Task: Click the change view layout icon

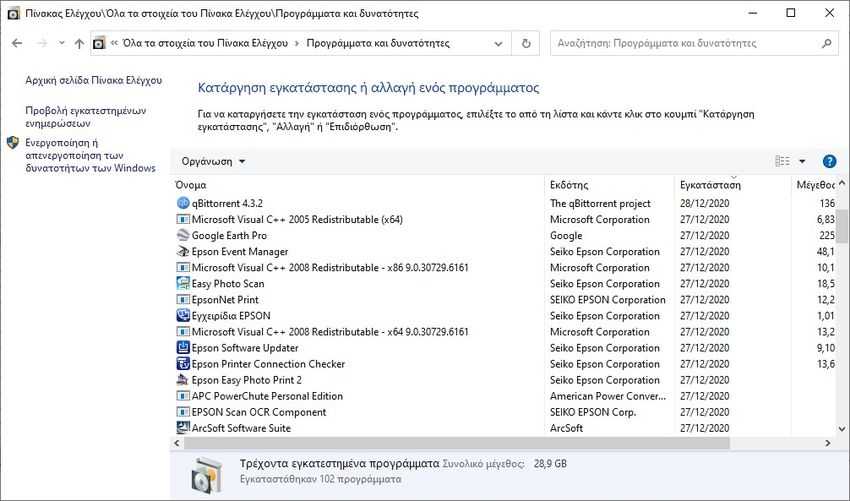Action: coord(782,161)
